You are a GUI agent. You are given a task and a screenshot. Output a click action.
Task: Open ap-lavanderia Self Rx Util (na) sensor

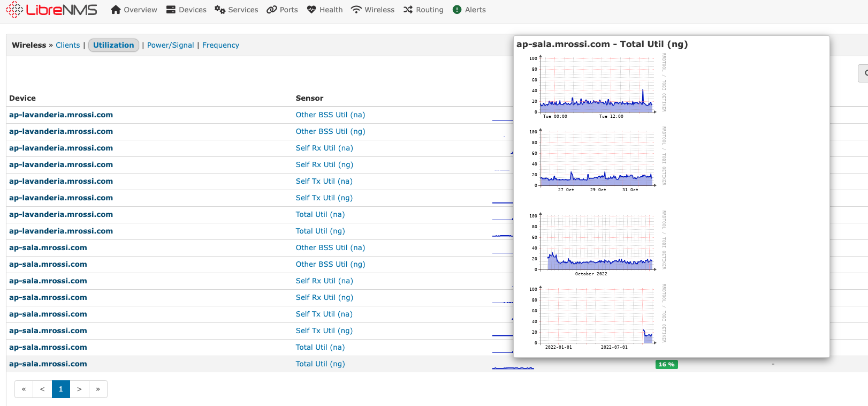click(x=324, y=148)
